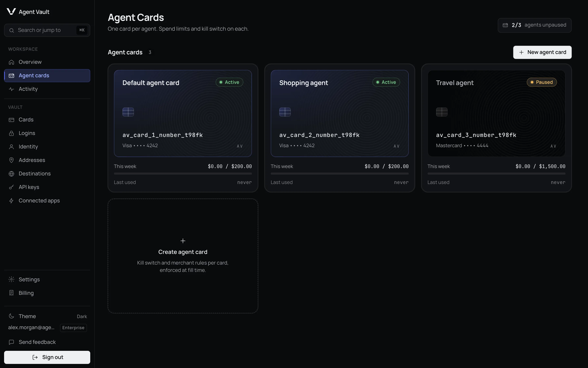Screen dimensions: 588x368
Task: Click the alex.morgan account email
Action: pyautogui.click(x=31, y=328)
